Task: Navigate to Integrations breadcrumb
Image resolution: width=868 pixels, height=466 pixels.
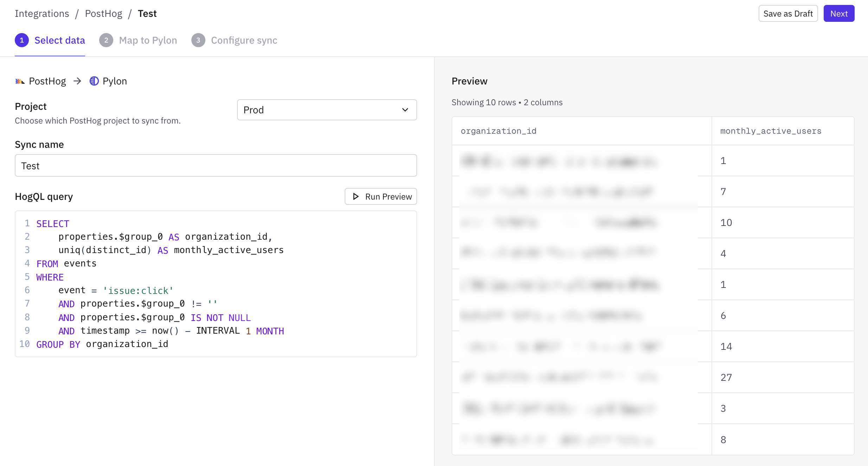Action: pos(42,13)
